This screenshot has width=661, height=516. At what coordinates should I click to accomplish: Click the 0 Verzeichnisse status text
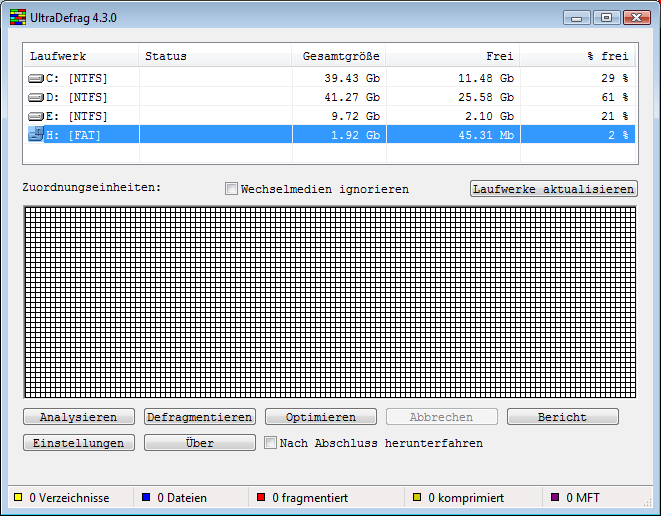(x=69, y=498)
